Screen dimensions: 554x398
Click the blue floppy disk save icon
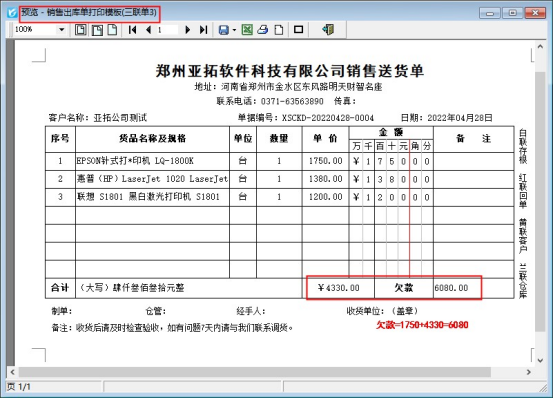[x=224, y=30]
